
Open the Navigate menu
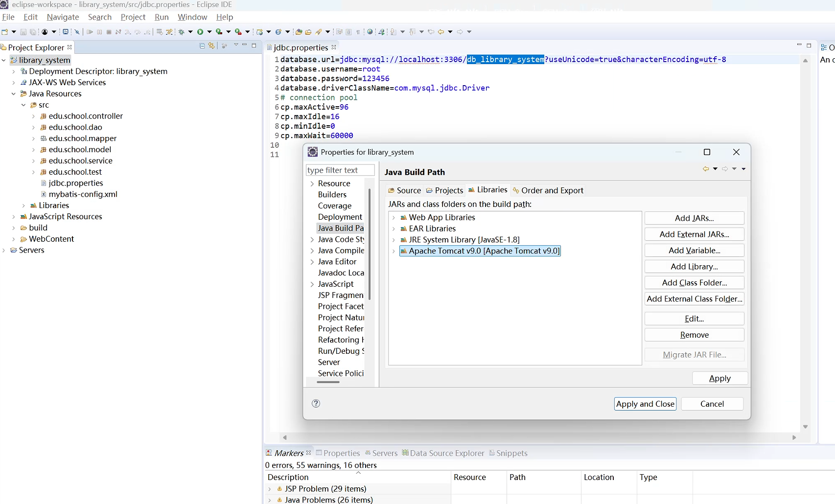63,17
